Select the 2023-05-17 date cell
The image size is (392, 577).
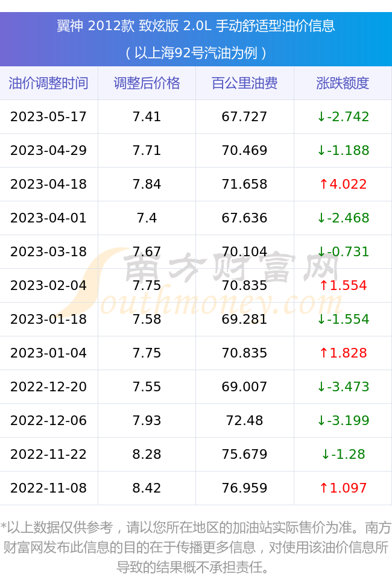tap(49, 116)
